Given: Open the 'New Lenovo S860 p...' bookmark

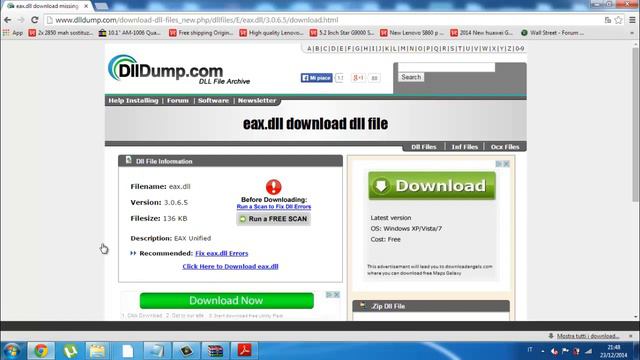Looking at the screenshot, I should 412,33.
